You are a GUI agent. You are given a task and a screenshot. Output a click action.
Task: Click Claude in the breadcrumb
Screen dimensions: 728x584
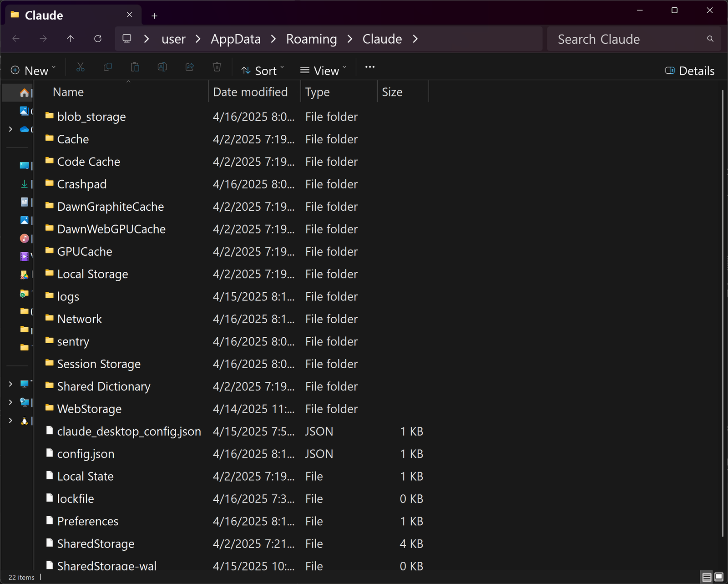(x=382, y=39)
